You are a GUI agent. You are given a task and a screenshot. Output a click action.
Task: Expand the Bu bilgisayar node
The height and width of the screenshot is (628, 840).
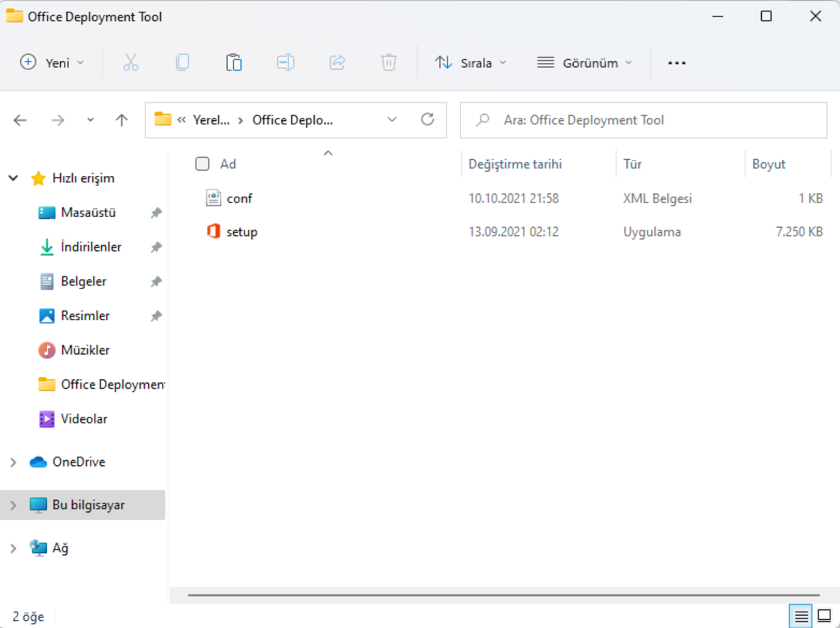pos(14,505)
